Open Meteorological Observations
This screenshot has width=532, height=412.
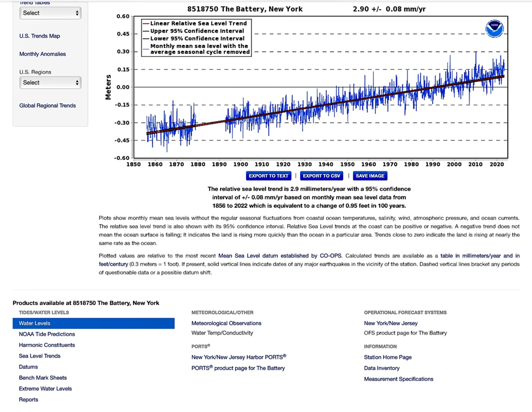click(226, 323)
